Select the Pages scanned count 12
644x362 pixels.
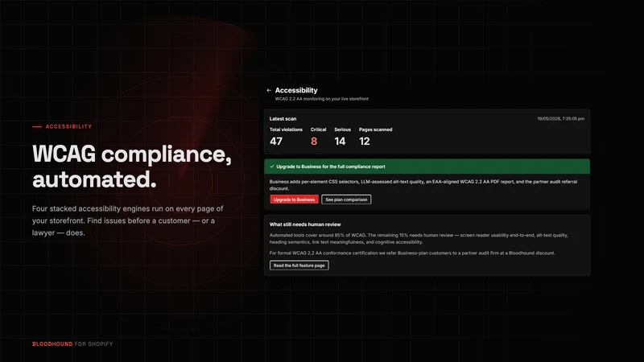(x=365, y=142)
